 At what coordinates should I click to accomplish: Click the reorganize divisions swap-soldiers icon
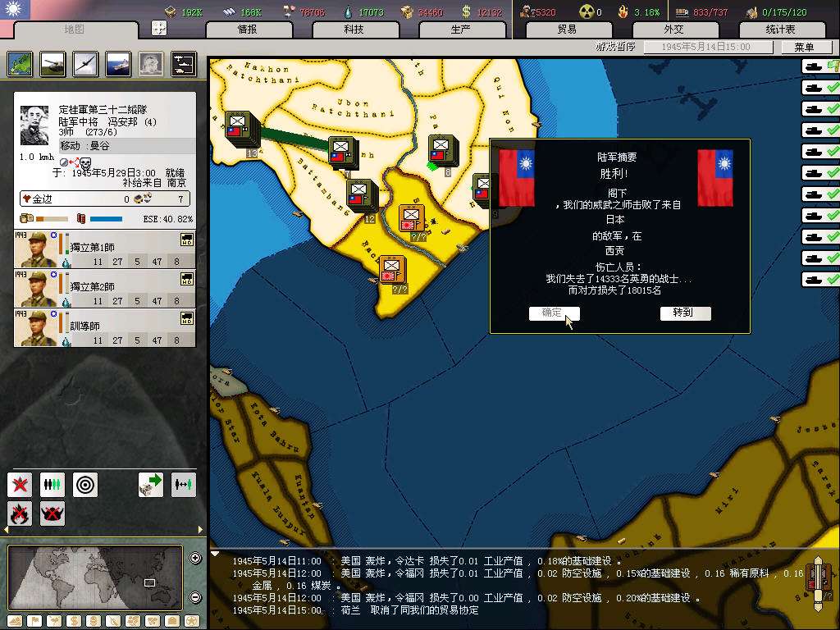coord(184,485)
